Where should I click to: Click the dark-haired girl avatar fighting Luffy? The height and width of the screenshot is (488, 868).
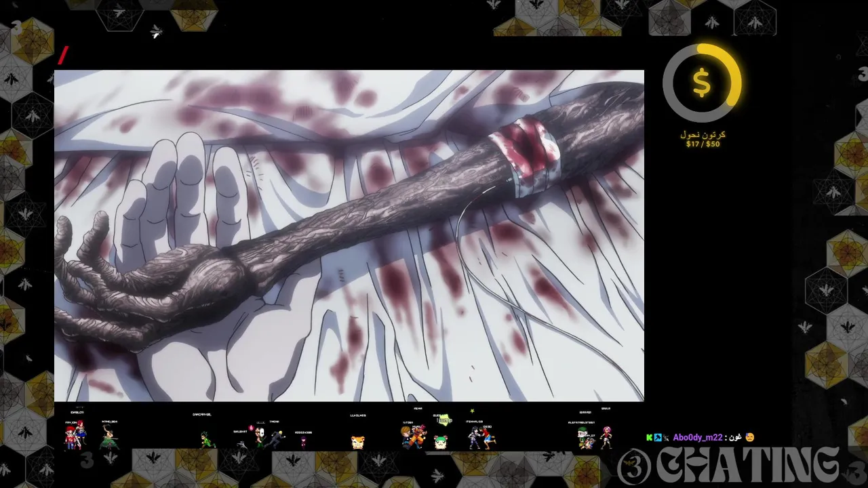[473, 438]
